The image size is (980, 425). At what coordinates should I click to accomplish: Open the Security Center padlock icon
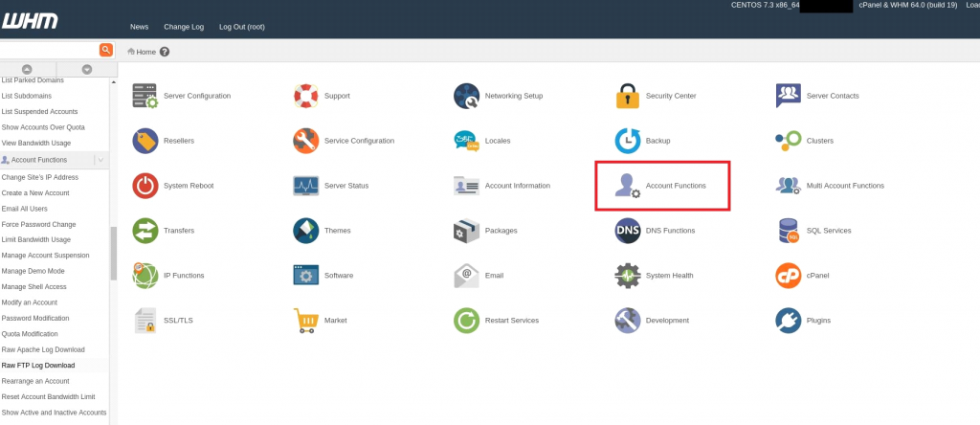(627, 96)
